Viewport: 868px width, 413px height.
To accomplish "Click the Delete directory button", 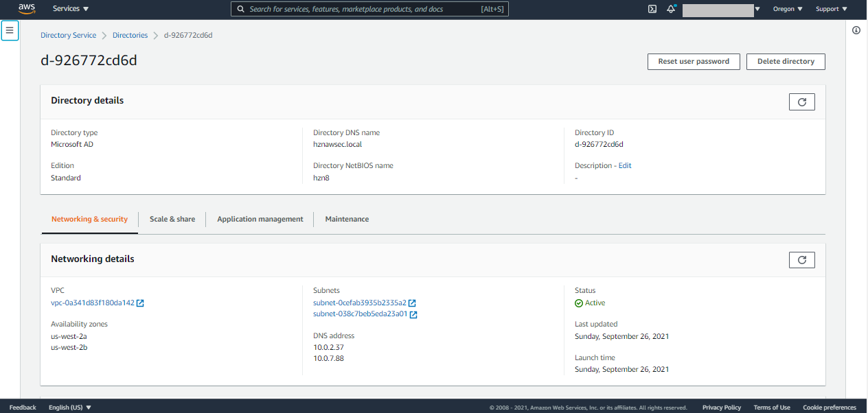I will click(x=786, y=61).
